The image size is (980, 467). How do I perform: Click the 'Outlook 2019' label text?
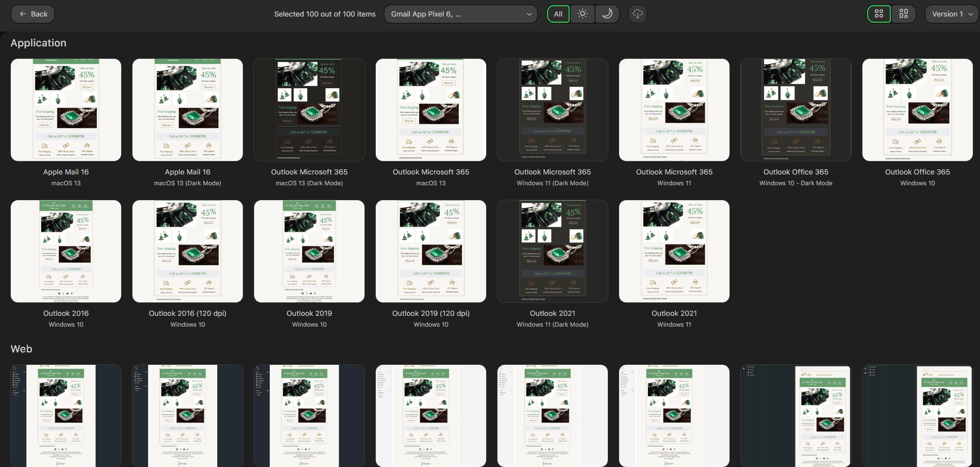(x=309, y=313)
